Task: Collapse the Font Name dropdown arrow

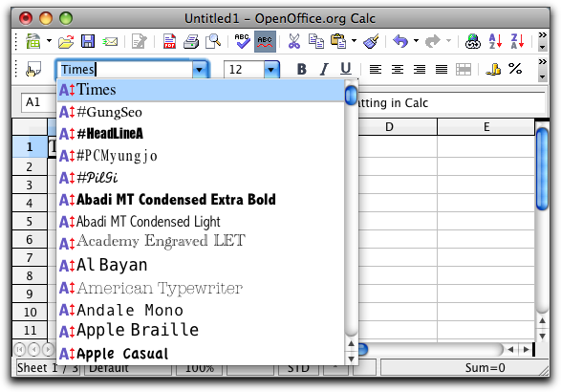Action: [200, 70]
